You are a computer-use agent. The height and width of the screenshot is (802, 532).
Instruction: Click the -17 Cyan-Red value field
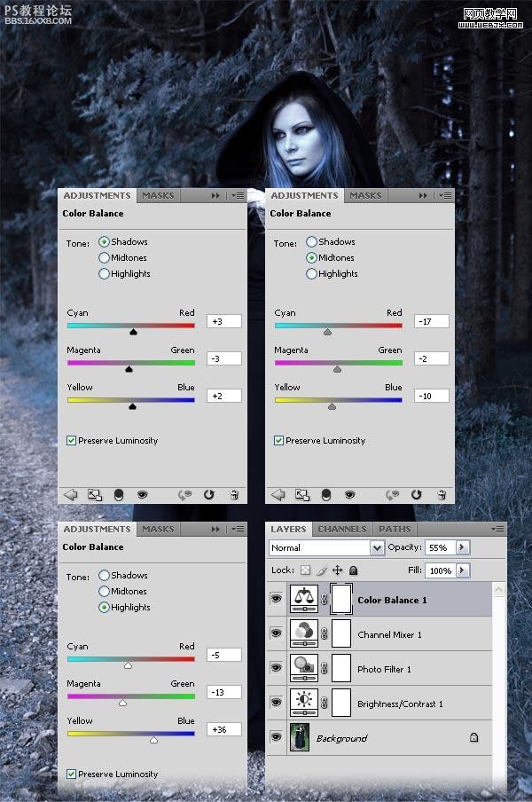[431, 321]
